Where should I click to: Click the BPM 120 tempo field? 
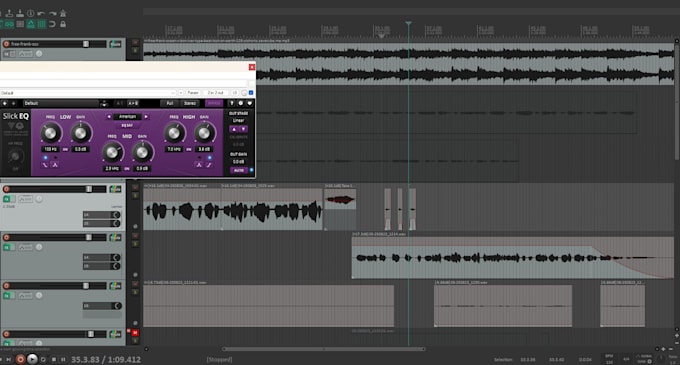(609, 359)
